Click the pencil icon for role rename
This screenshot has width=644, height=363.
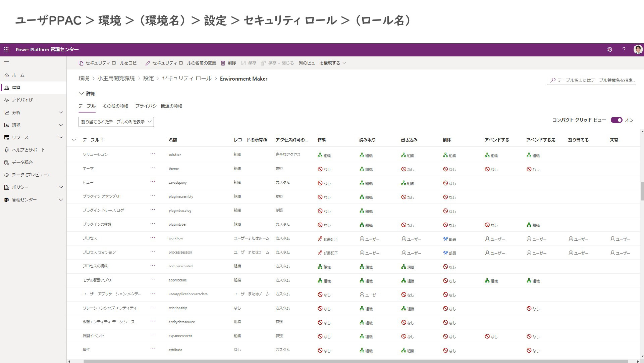tap(148, 63)
